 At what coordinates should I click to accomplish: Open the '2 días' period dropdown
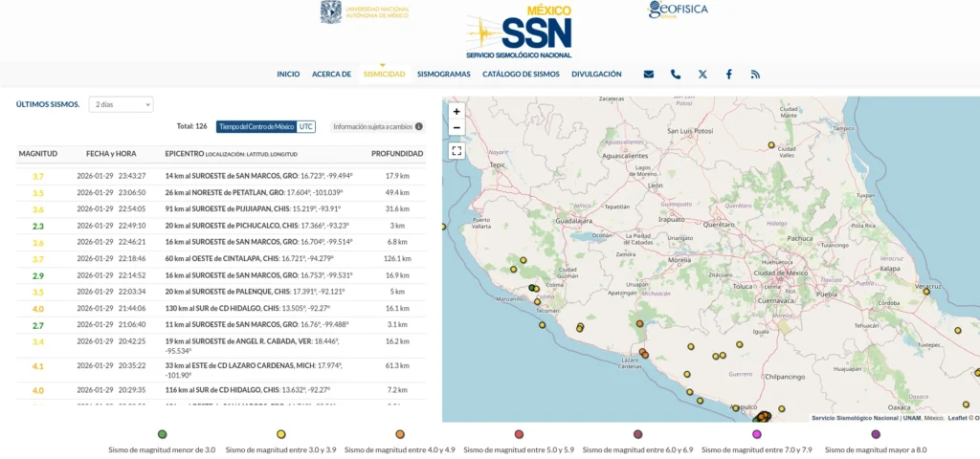click(121, 104)
